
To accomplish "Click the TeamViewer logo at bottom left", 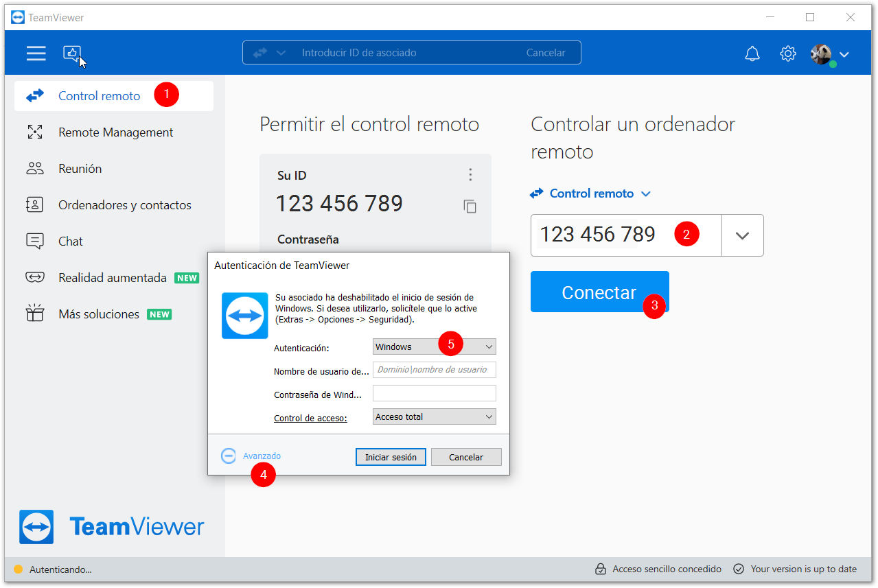I will click(112, 527).
